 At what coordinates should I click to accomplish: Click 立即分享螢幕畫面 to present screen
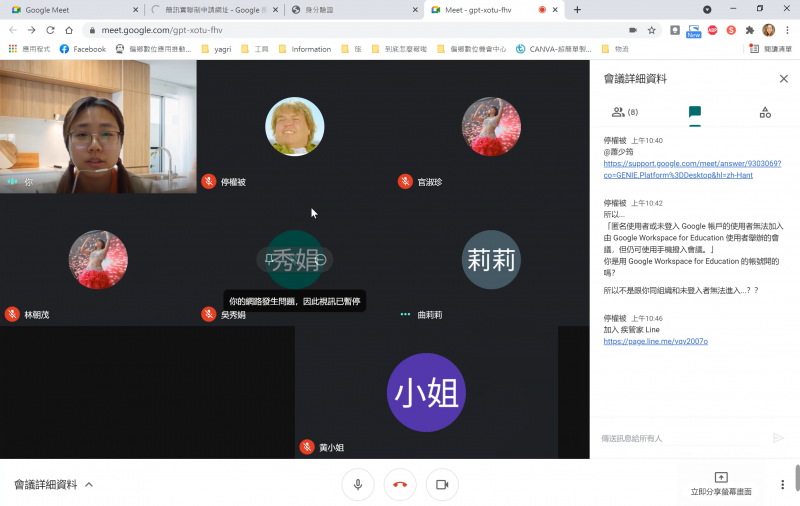coord(721,484)
